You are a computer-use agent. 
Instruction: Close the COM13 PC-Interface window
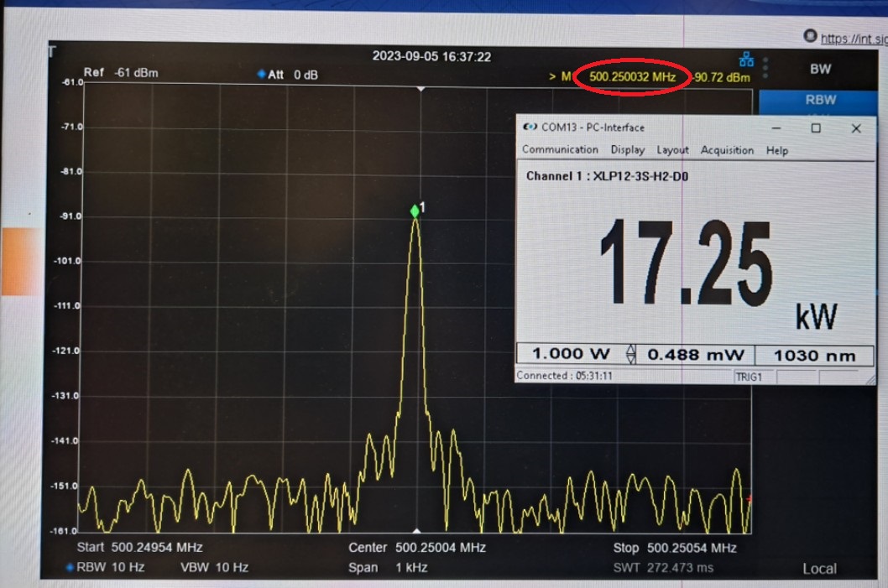[x=855, y=128]
